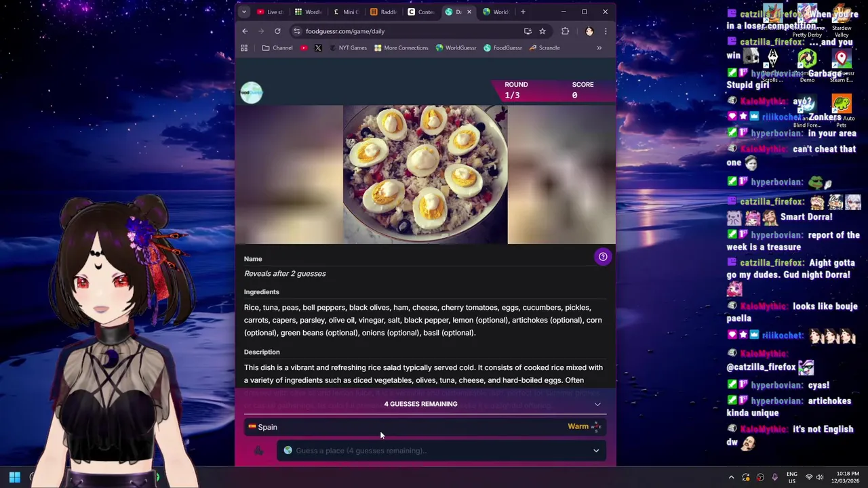Close the active FoodGuessr Daily tab

click(469, 12)
